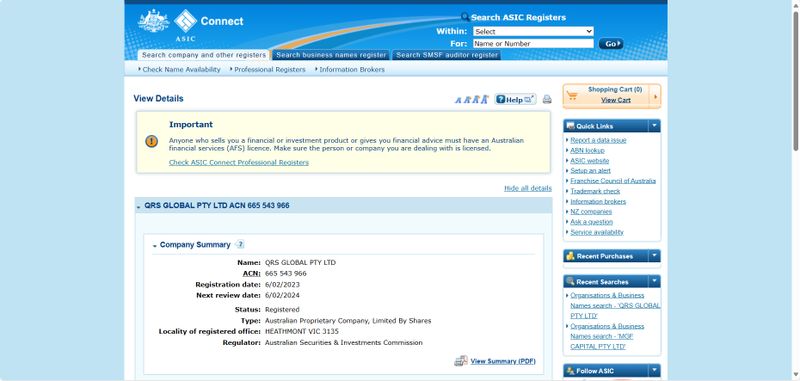Switch to Search business names register tab

point(331,55)
